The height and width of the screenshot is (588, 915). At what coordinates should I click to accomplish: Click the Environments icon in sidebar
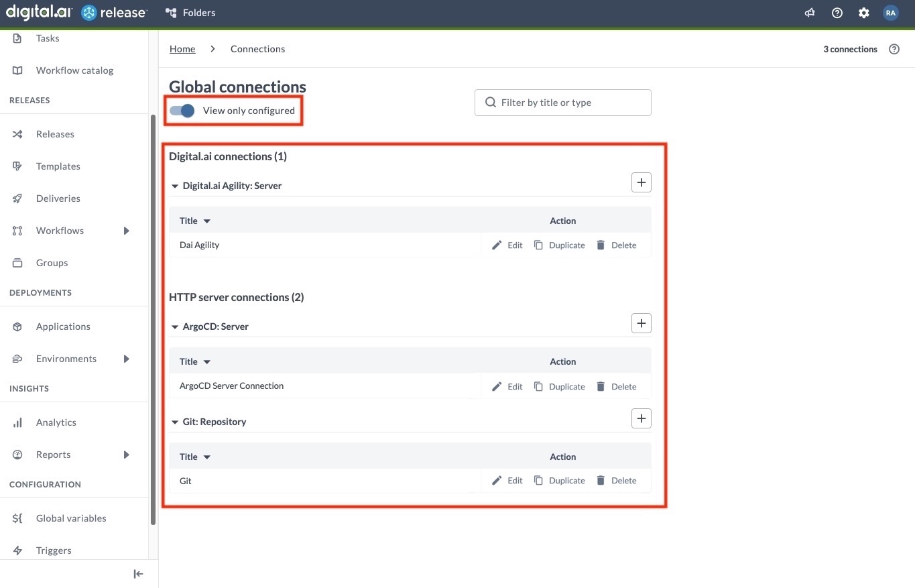18,359
